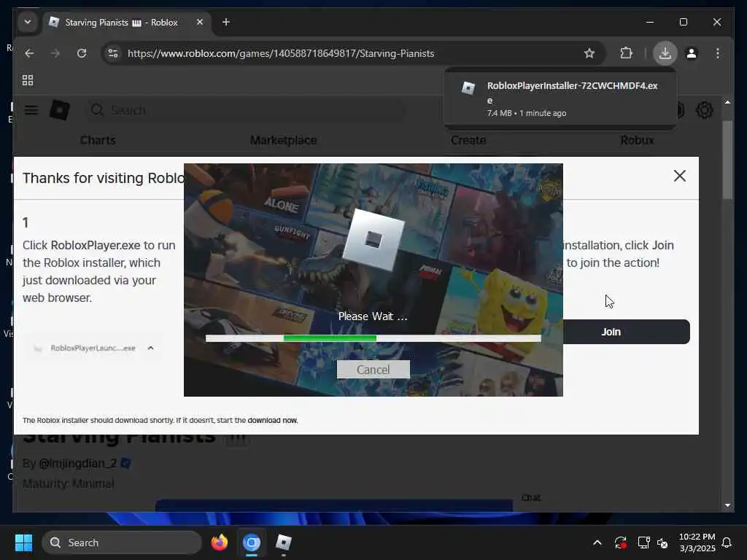Image resolution: width=747 pixels, height=560 pixels.
Task: Open the Charts navigation item
Action: 98,141
